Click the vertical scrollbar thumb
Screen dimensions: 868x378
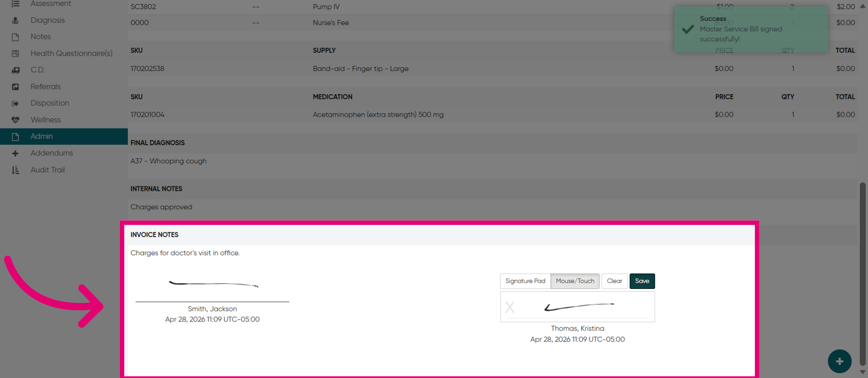[x=863, y=273]
